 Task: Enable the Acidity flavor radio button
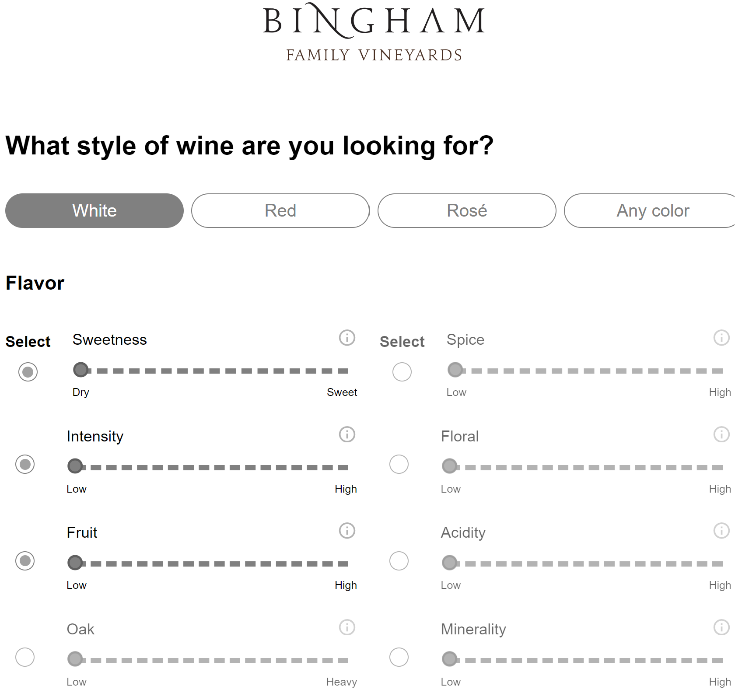(x=399, y=561)
